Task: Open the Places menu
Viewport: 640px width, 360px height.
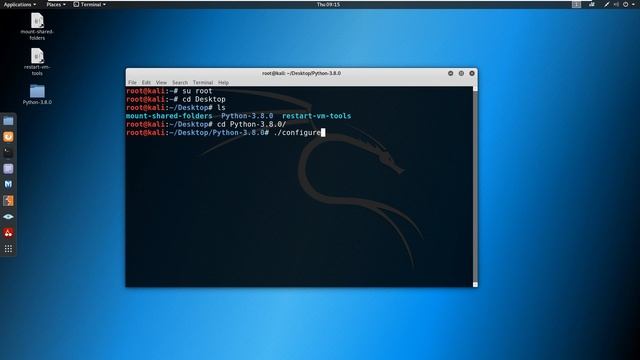Action: coord(56,4)
